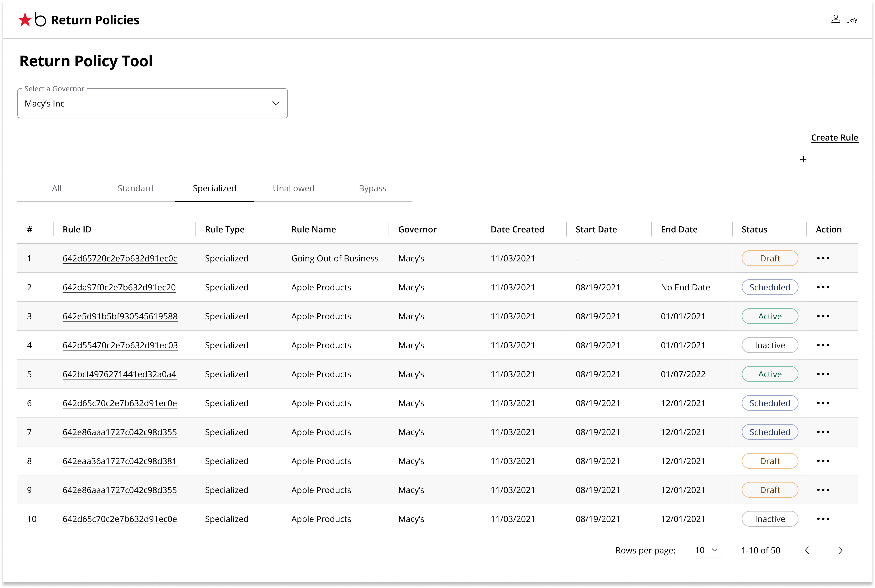
Task: Open rule ID link in row 9
Action: 120,490
